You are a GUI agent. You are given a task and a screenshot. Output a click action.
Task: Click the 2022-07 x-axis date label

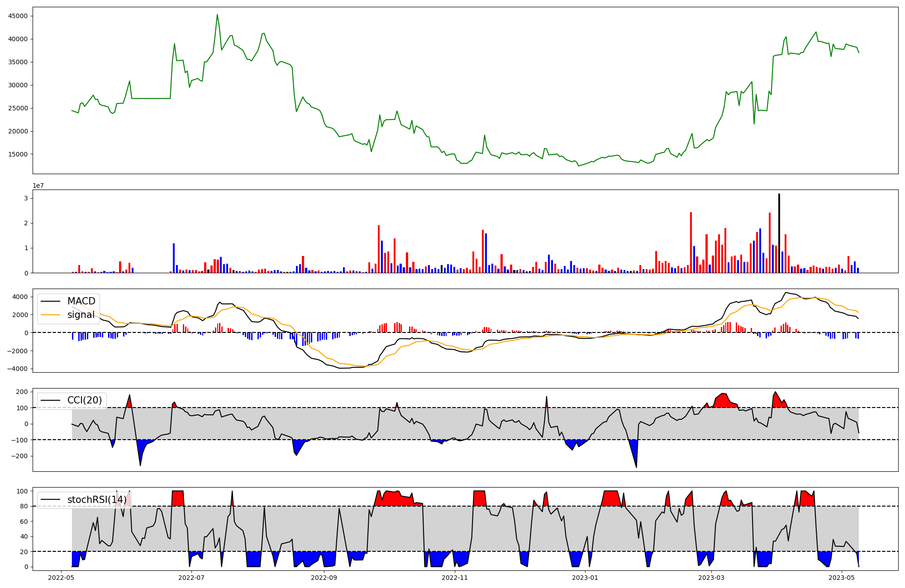tap(192, 578)
